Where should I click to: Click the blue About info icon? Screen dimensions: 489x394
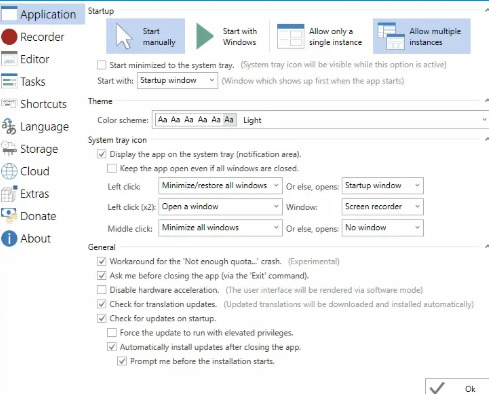point(9,239)
